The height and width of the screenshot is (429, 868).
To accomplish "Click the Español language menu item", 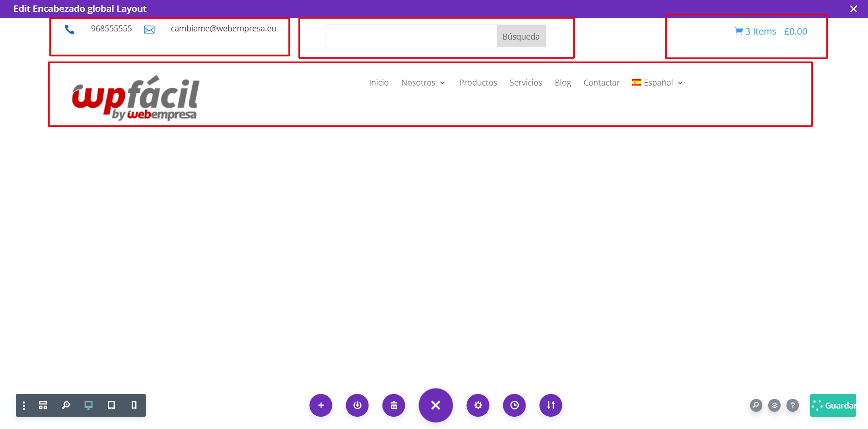I will click(x=659, y=83).
